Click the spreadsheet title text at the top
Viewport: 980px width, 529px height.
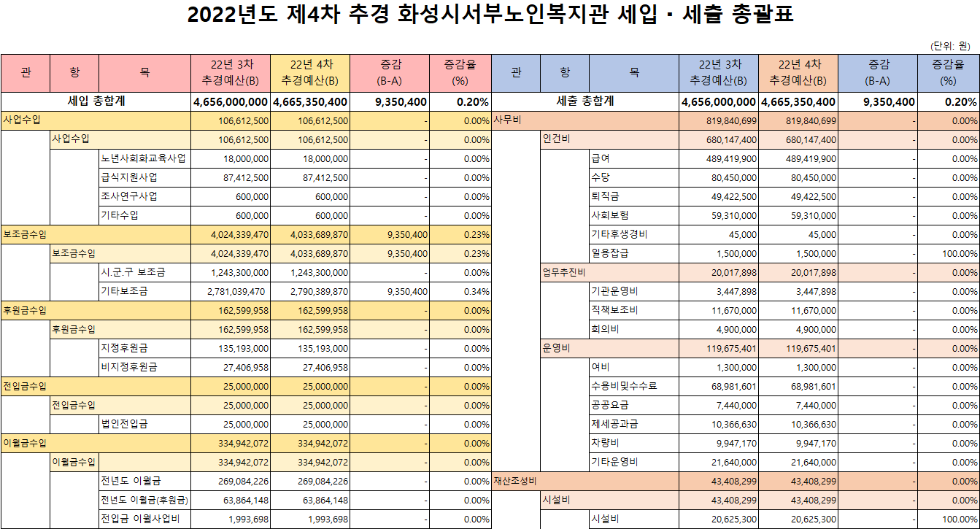tap(490, 16)
